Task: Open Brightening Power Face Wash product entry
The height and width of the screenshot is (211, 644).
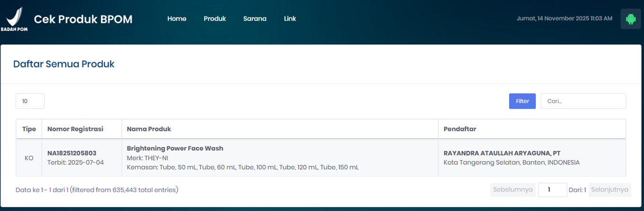Action: (175, 148)
